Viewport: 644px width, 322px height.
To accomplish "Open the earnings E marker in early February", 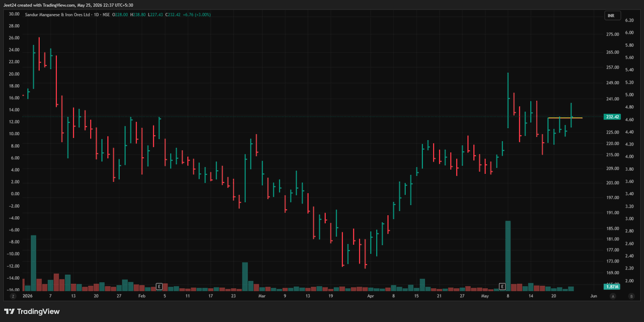I will coord(159,286).
